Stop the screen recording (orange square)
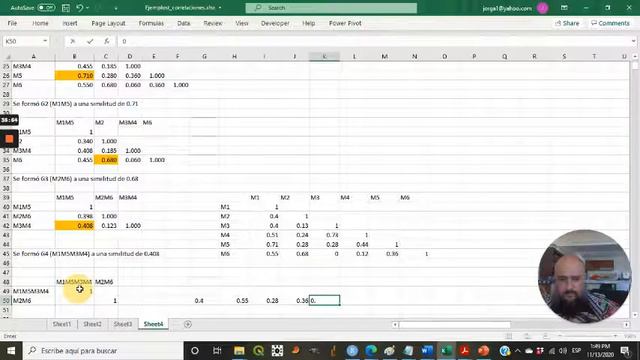This screenshot has height=360, width=640. 9,139
